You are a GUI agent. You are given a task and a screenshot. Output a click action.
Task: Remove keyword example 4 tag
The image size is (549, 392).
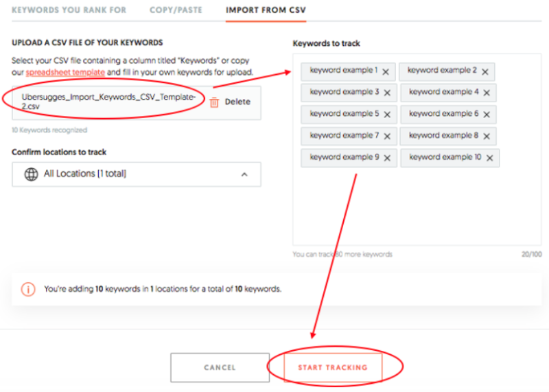click(x=487, y=93)
